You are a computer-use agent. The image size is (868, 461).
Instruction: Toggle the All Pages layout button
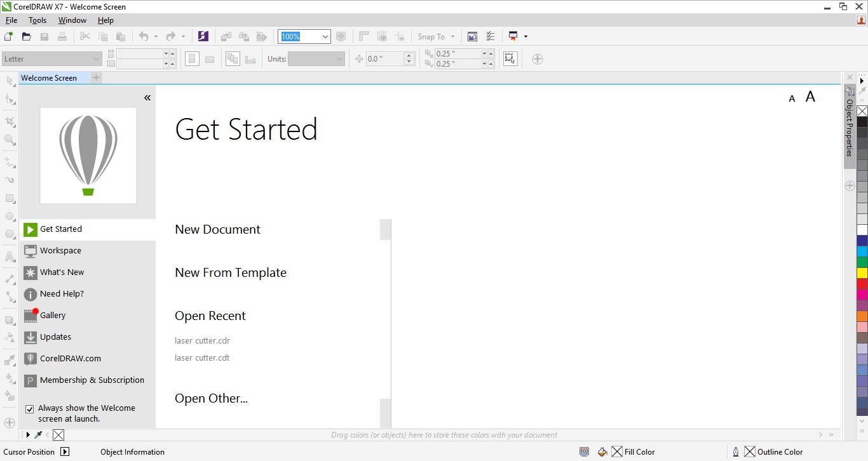[x=233, y=59]
